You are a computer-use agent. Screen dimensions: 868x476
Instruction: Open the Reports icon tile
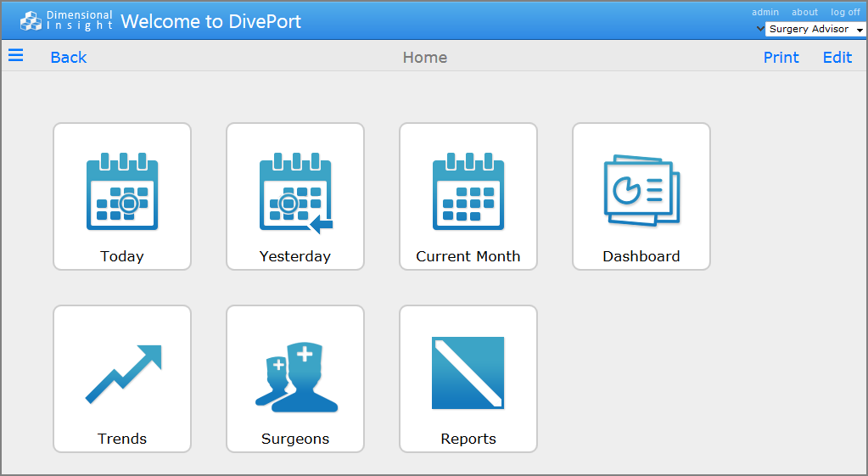tap(468, 373)
